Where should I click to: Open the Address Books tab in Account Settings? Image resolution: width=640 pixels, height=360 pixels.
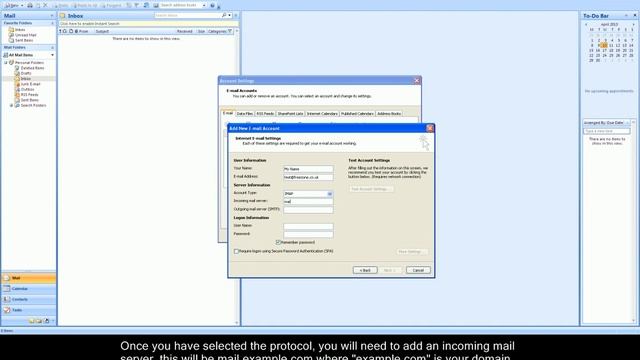point(389,114)
